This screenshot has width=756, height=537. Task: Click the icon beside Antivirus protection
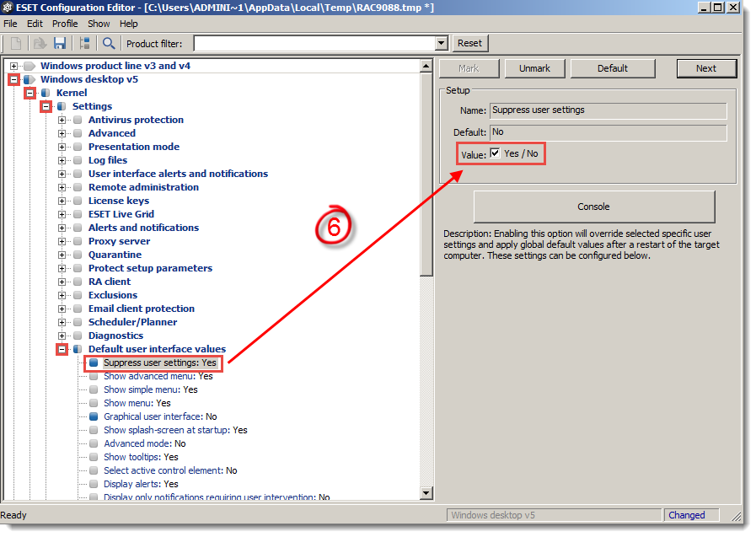pos(78,120)
